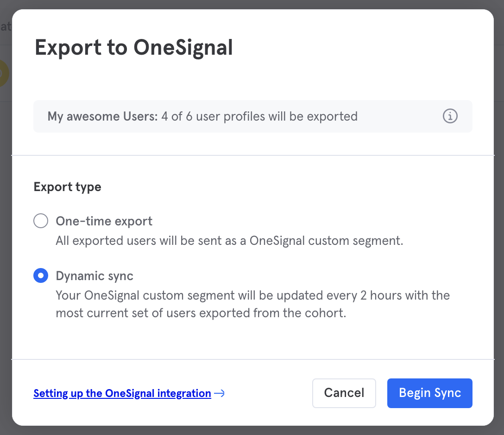Click the 'Export to OneSignal' heading
The height and width of the screenshot is (435, 504).
pos(134,48)
